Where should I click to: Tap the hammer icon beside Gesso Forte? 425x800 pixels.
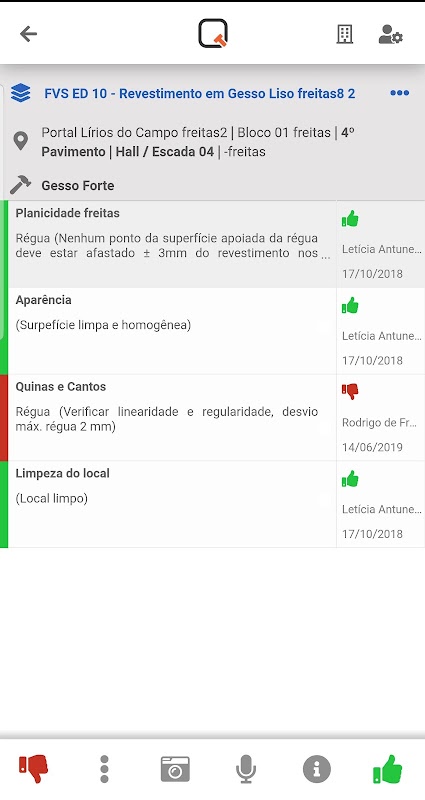tap(20, 185)
